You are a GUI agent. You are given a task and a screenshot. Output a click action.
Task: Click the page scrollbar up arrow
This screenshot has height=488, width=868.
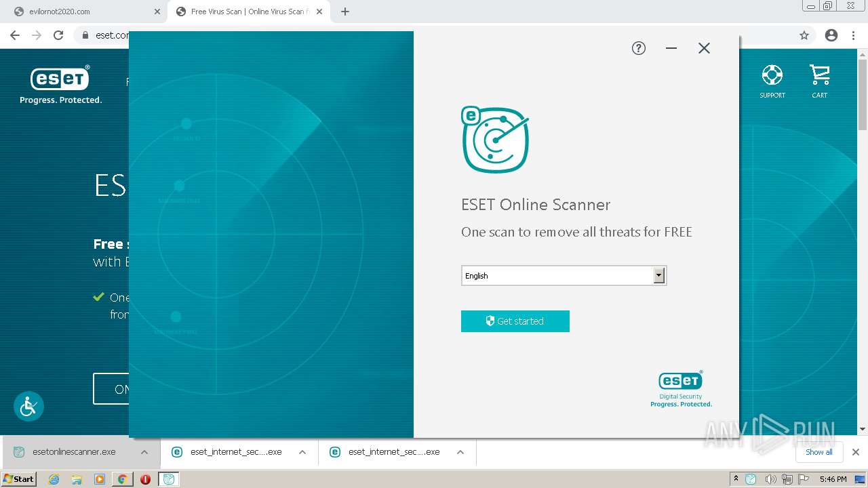pos(863,55)
